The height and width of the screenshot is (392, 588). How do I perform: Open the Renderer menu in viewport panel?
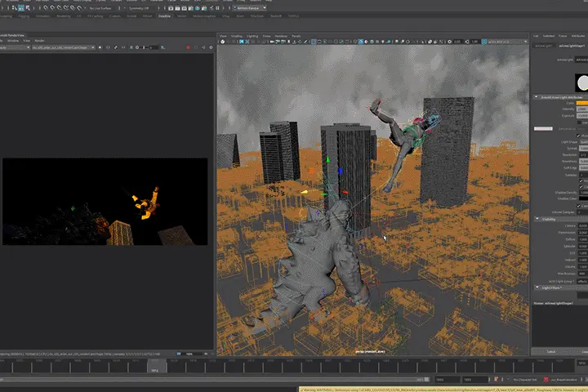(281, 36)
